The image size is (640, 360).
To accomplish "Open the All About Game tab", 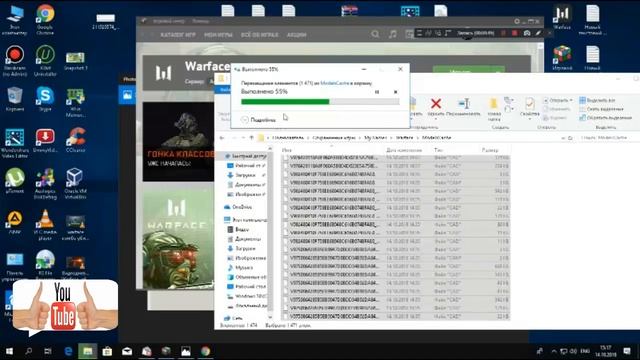I will [x=259, y=35].
